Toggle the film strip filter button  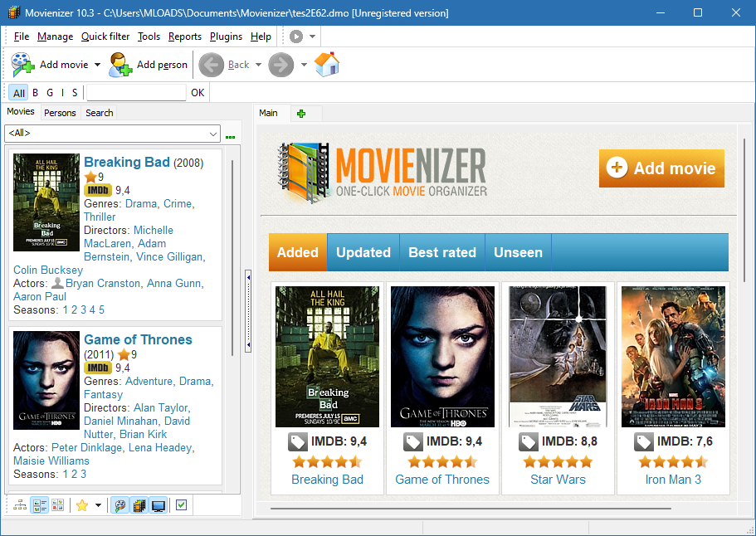(139, 505)
